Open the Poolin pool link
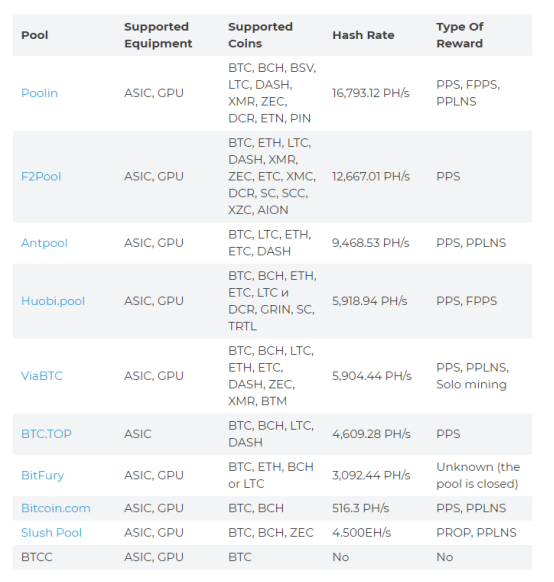Viewport: 554px width, 582px height. [x=39, y=93]
